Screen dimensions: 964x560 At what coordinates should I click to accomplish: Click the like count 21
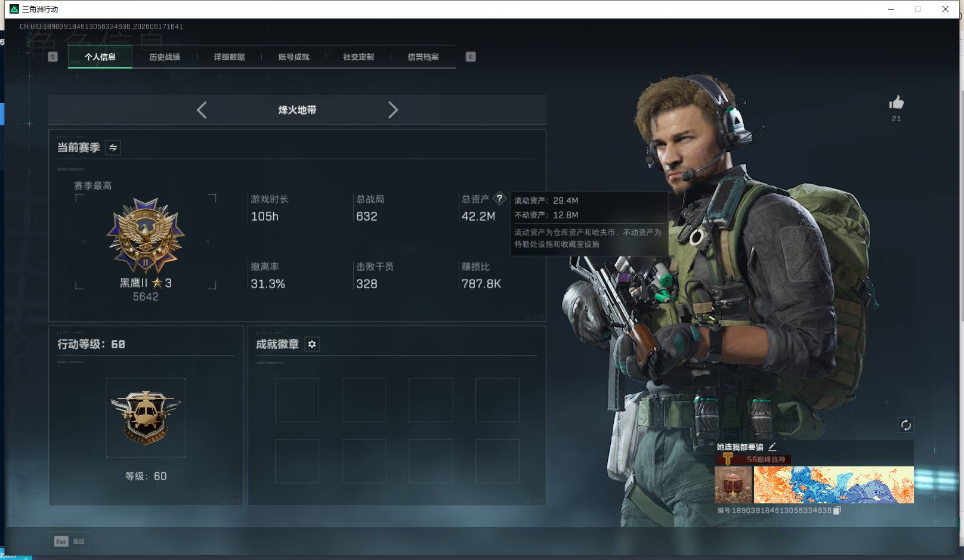(x=896, y=119)
